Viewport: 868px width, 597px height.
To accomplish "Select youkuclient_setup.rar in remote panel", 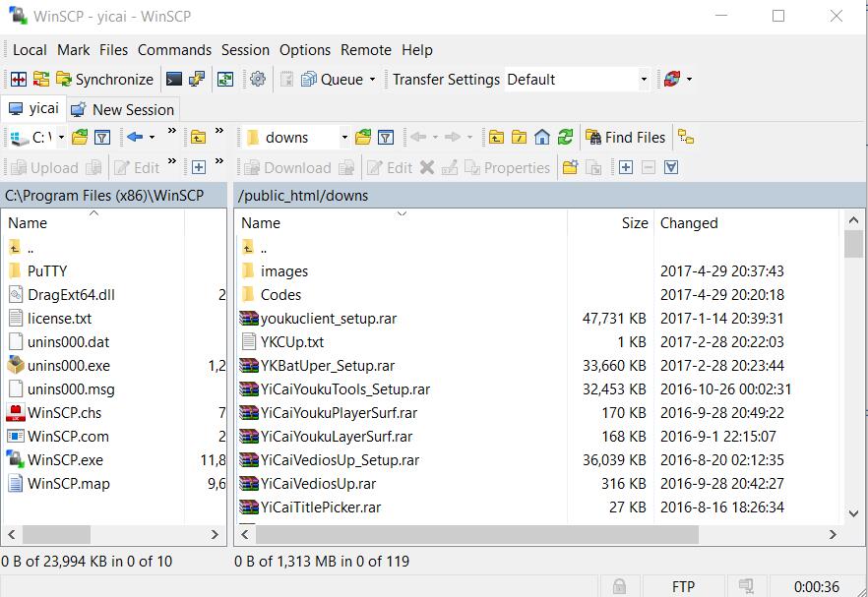I will coord(329,319).
